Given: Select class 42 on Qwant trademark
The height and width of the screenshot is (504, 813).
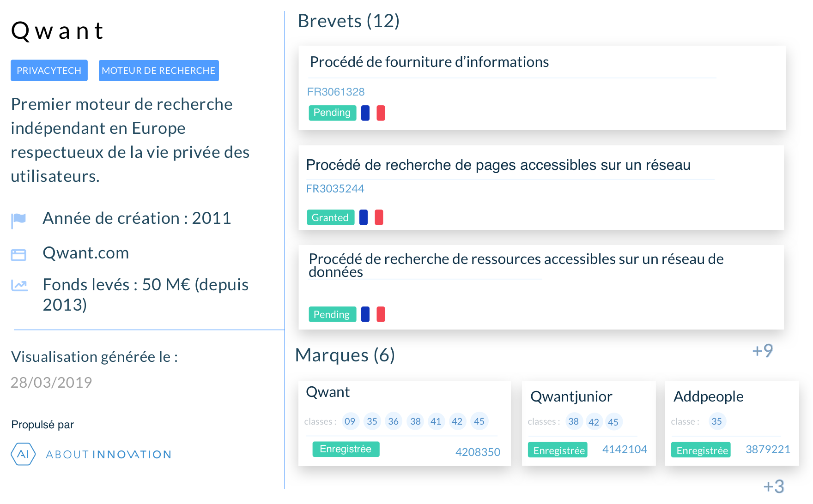Looking at the screenshot, I should [457, 421].
